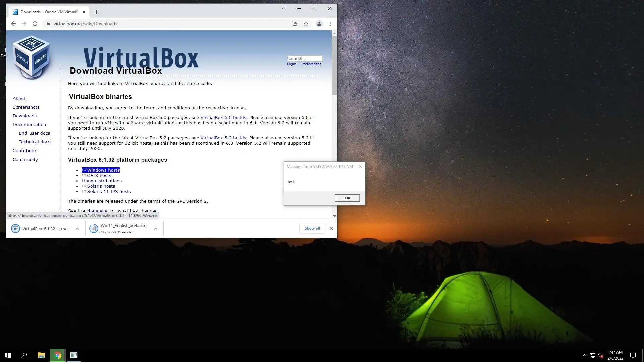Open the Chrome profile avatar icon
The height and width of the screenshot is (362, 644).
point(319,24)
